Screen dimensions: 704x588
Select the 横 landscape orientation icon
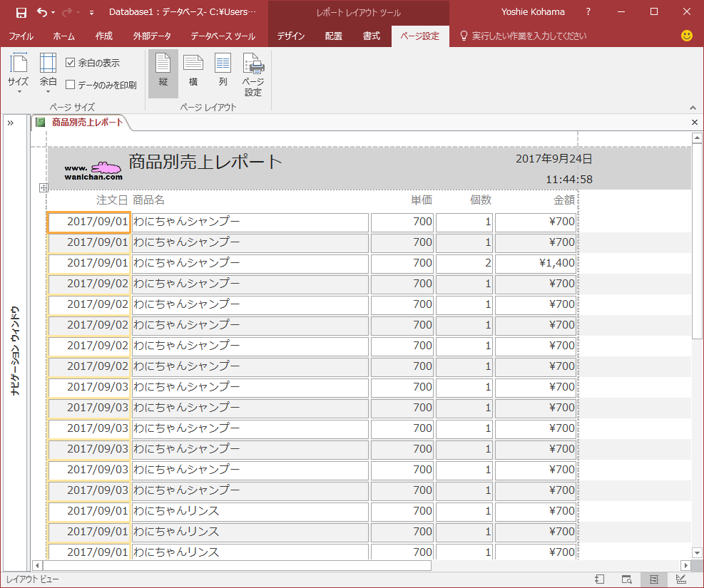coord(193,71)
